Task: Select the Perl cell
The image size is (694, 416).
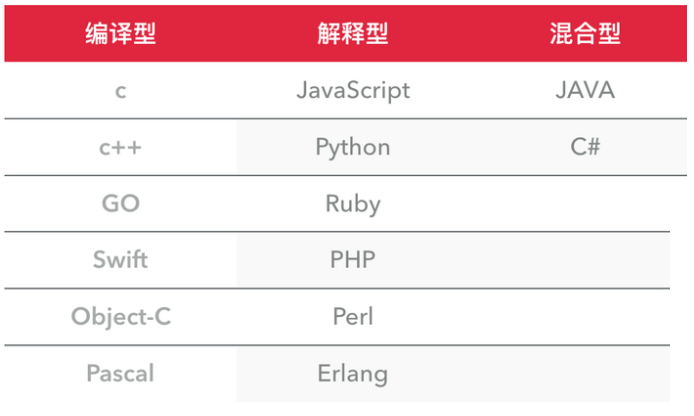Action: (x=353, y=317)
